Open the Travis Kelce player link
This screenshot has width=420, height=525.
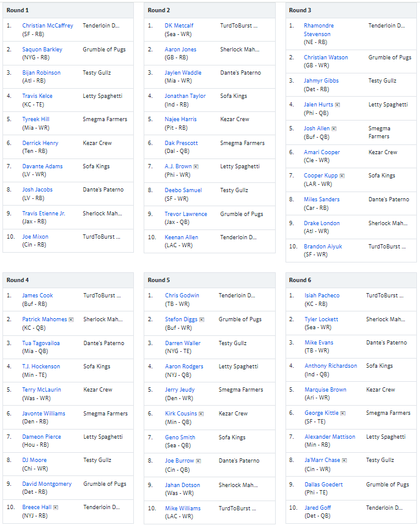[x=37, y=95]
